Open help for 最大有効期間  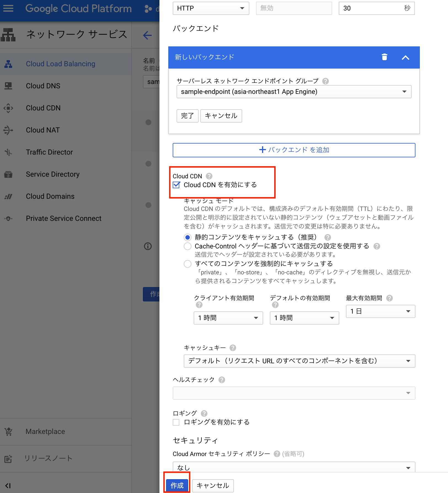(x=390, y=298)
